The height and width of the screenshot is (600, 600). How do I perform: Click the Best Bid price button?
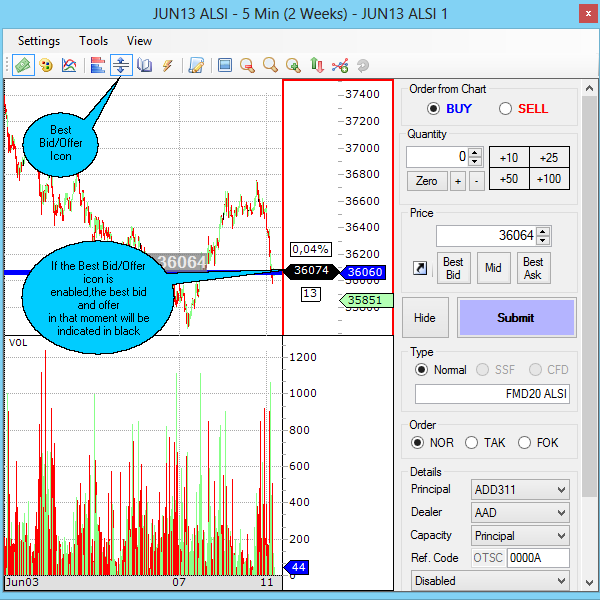point(453,268)
